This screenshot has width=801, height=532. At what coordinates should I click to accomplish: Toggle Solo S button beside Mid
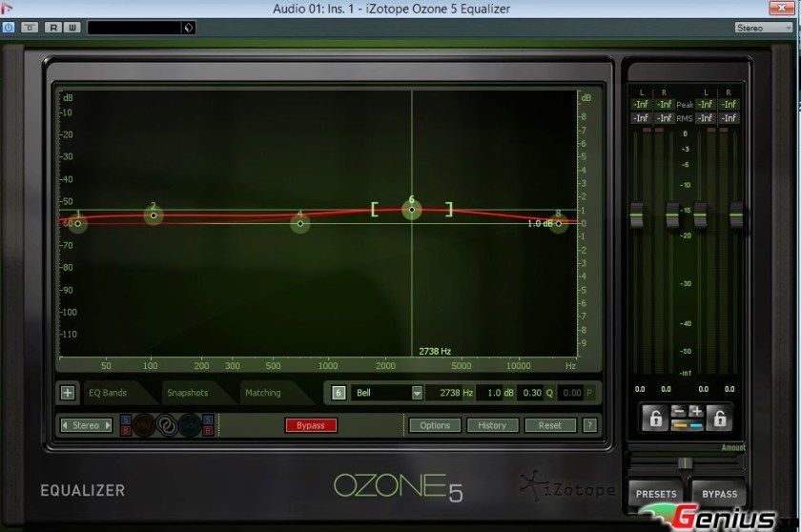point(126,419)
